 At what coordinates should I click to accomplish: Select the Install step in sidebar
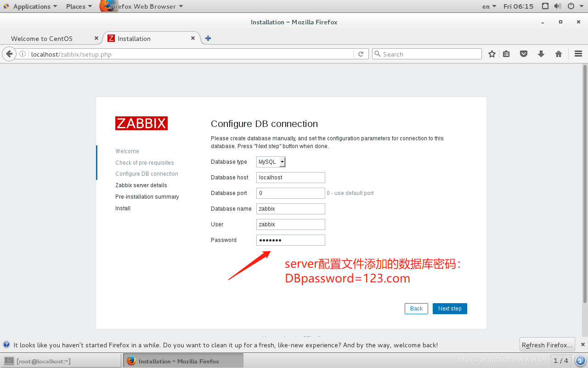123,208
